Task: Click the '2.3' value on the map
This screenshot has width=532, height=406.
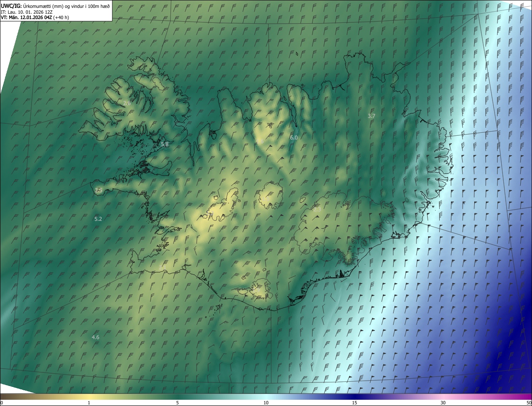Action: click(x=317, y=210)
